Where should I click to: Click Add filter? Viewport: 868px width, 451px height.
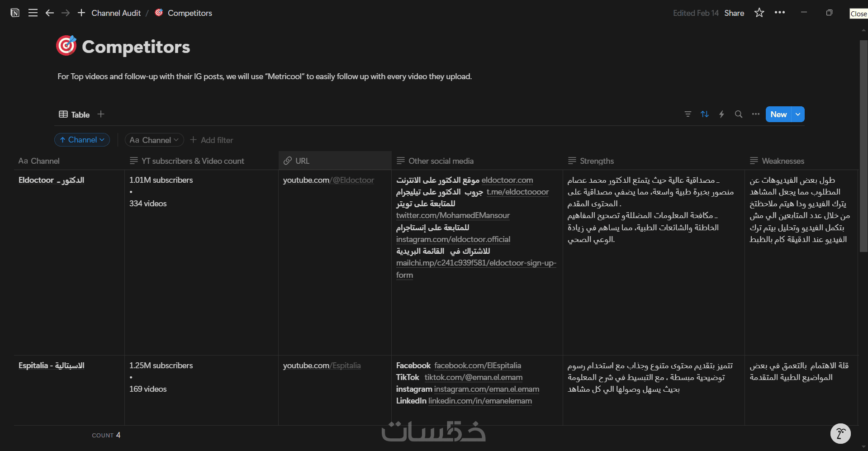(x=212, y=140)
